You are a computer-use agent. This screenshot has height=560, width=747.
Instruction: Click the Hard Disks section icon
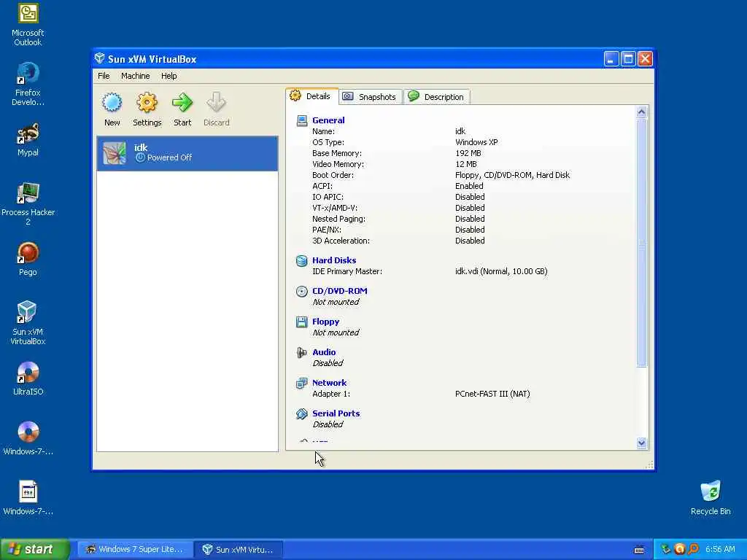[x=301, y=260]
